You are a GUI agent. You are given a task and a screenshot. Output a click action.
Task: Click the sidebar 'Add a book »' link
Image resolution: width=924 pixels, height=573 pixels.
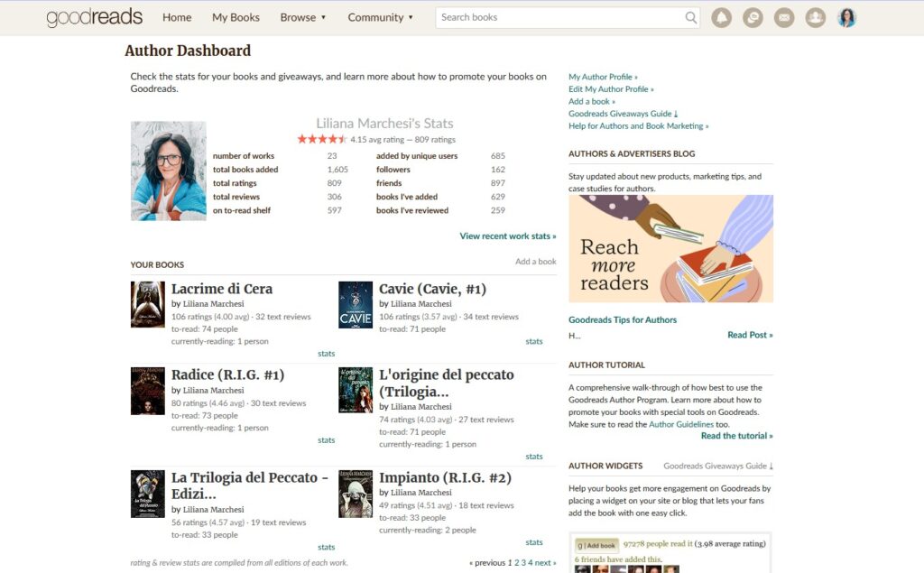coord(592,101)
